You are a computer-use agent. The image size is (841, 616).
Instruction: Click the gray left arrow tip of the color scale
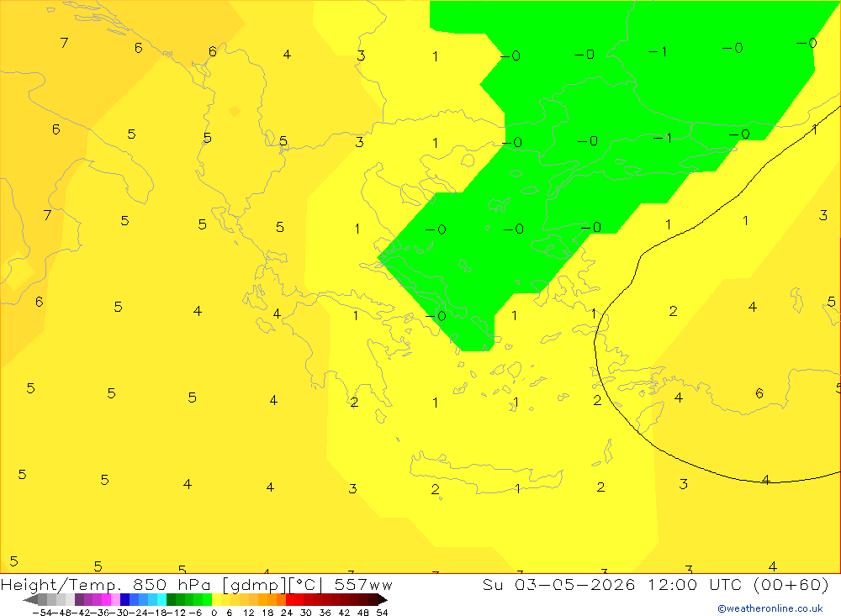coord(30,600)
